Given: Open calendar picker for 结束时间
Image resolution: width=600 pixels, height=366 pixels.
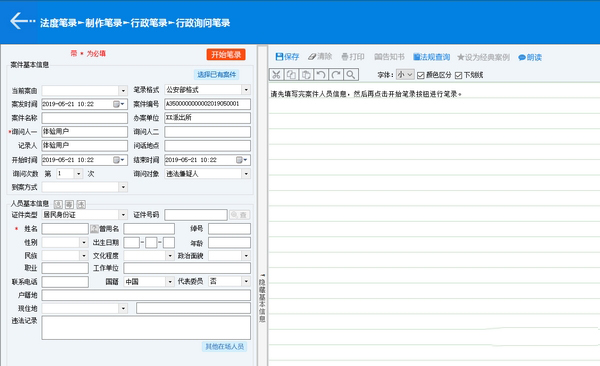Looking at the screenshot, I should point(241,160).
